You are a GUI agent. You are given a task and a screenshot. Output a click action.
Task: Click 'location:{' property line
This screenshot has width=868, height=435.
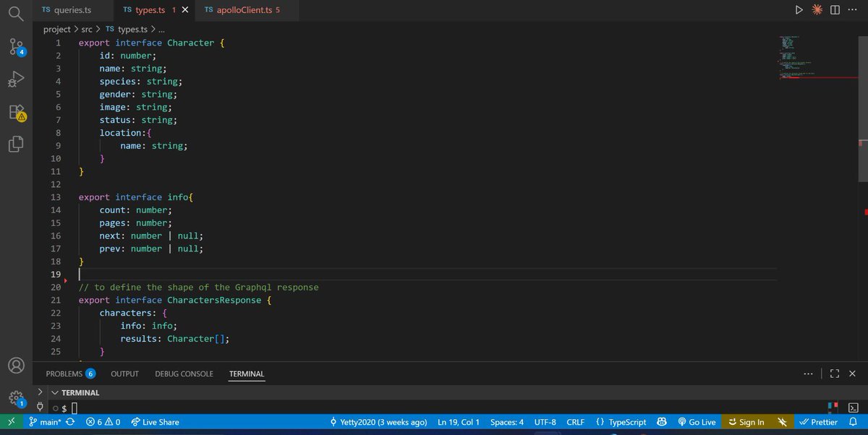point(125,133)
